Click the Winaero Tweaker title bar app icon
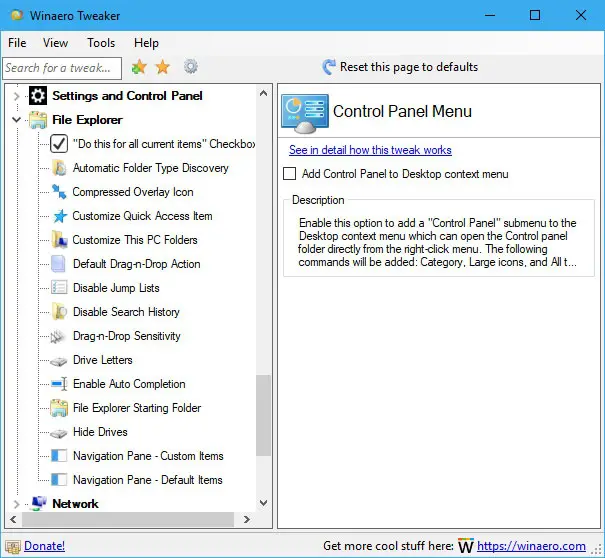The image size is (605, 558). [17, 15]
